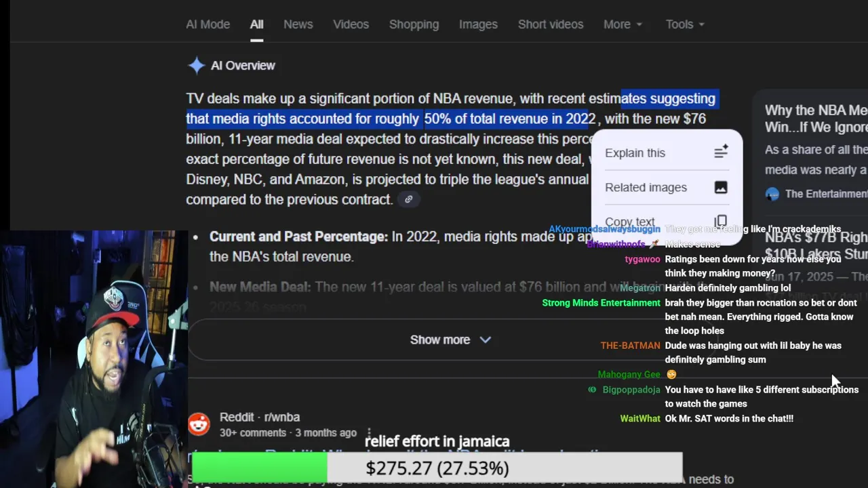This screenshot has width=868, height=488.
Task: Click The Entertainment source icon
Action: click(x=772, y=194)
